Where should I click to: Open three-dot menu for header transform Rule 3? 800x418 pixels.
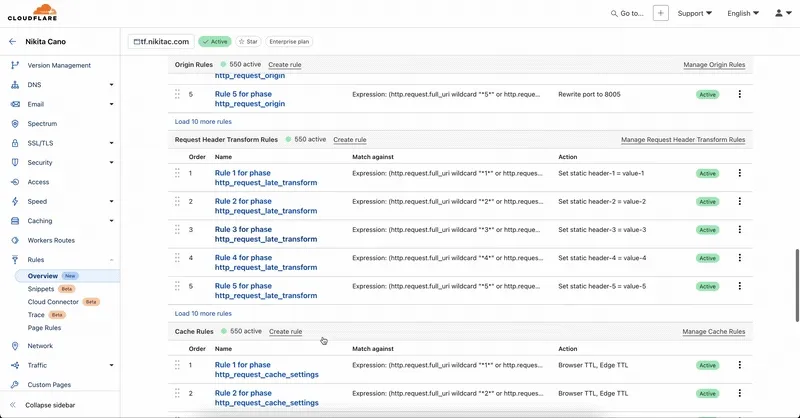pyautogui.click(x=740, y=230)
